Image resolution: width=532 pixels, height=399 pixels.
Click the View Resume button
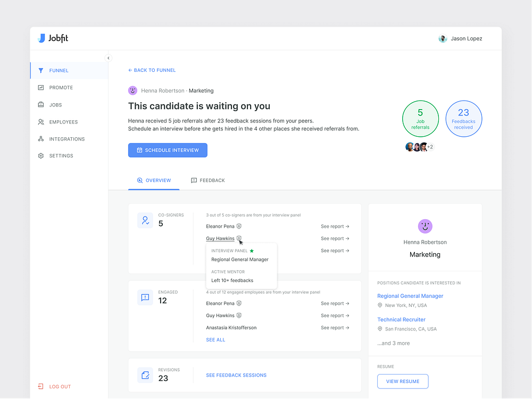pos(403,381)
